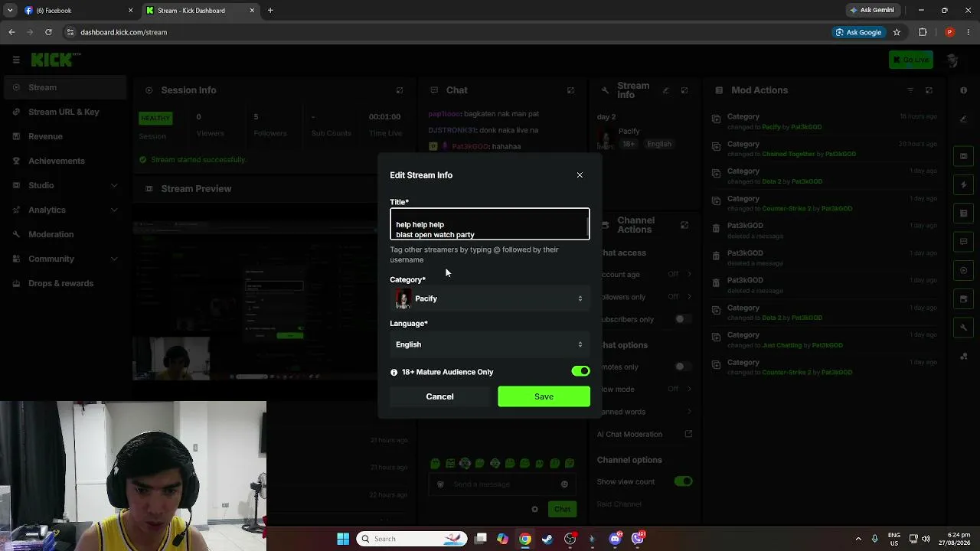Open Stream URL & Key page
The height and width of the screenshot is (551, 980).
pyautogui.click(x=64, y=112)
